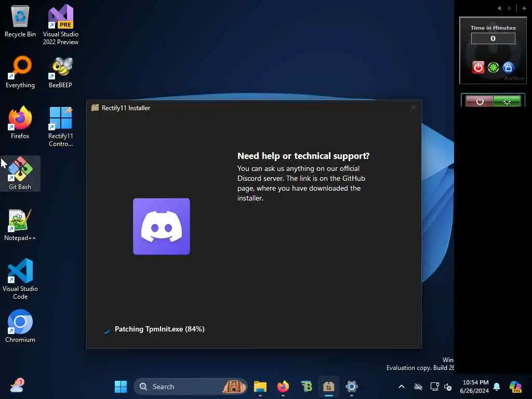Viewport: 532px width, 399px height.
Task: Open Firefox from the taskbar
Action: (283, 387)
